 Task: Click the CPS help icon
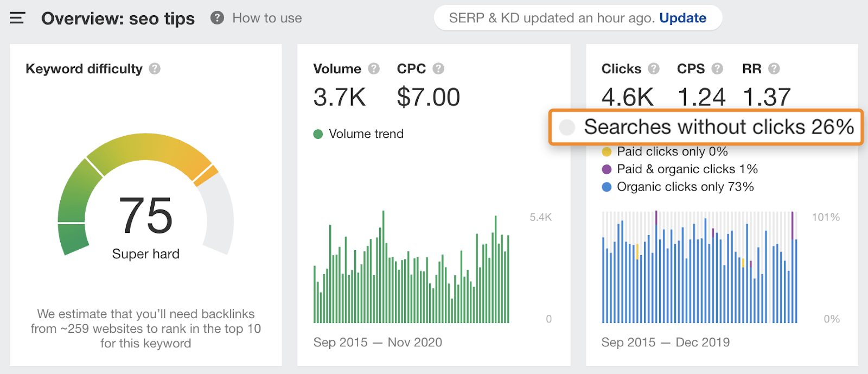click(x=717, y=69)
